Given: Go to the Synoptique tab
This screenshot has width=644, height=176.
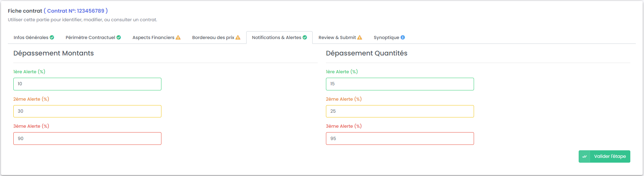Looking at the screenshot, I should tap(386, 37).
